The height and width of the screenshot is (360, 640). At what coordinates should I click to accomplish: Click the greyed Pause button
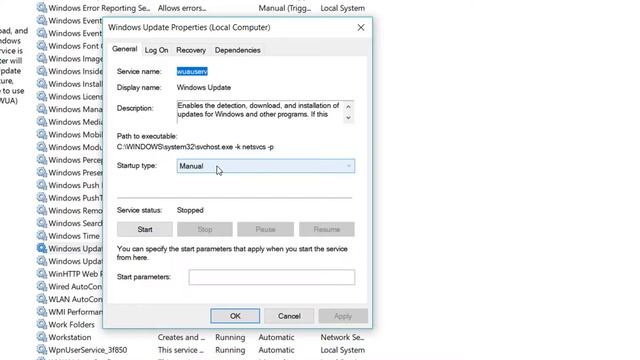(265, 229)
